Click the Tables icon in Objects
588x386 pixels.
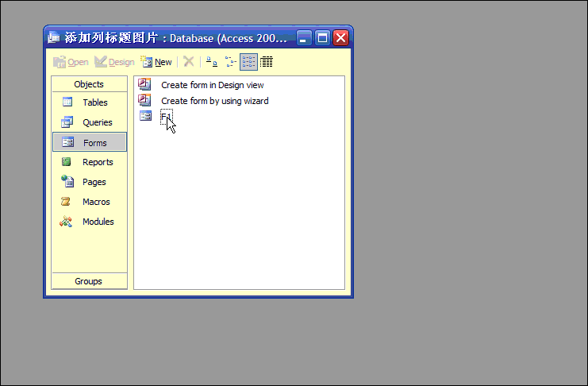tap(67, 102)
